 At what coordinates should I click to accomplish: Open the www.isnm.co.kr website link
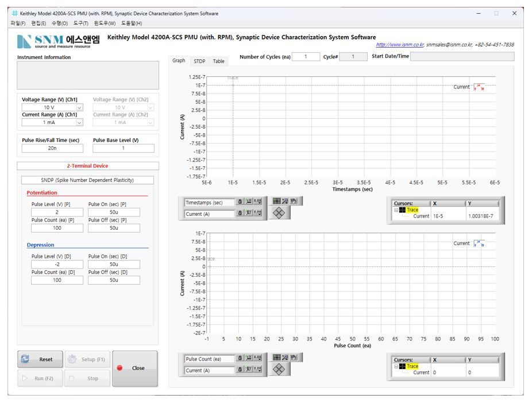(399, 45)
